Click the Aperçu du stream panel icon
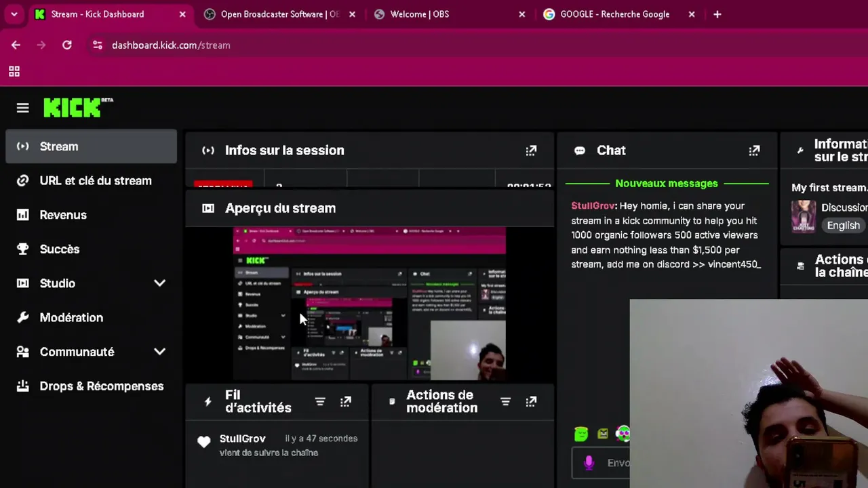The image size is (868, 488). (208, 208)
